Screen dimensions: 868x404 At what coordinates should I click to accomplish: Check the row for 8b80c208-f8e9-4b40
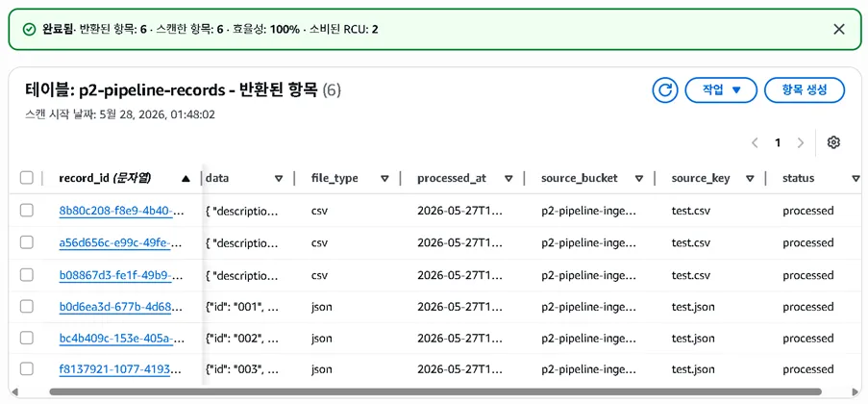point(27,210)
